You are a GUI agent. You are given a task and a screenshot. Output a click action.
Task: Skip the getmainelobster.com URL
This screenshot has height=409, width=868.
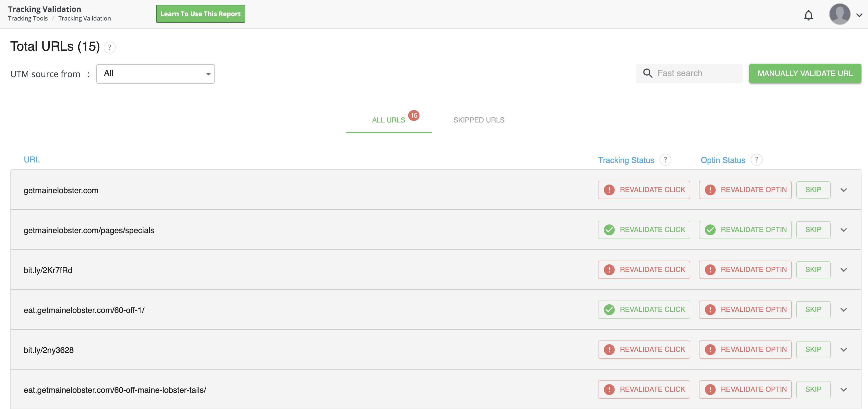coord(813,190)
